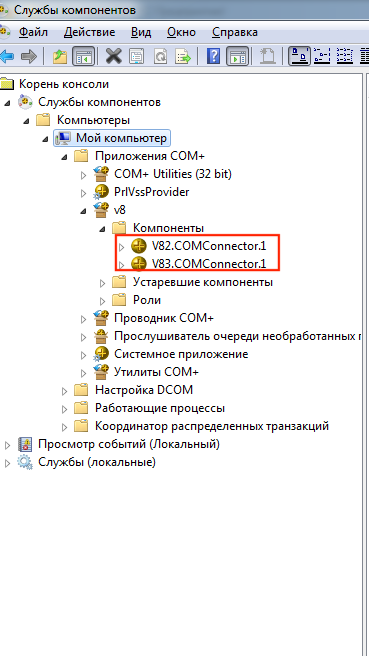The image size is (369, 656).
Task: Switch to large icons view mode
Action: pos(299,56)
